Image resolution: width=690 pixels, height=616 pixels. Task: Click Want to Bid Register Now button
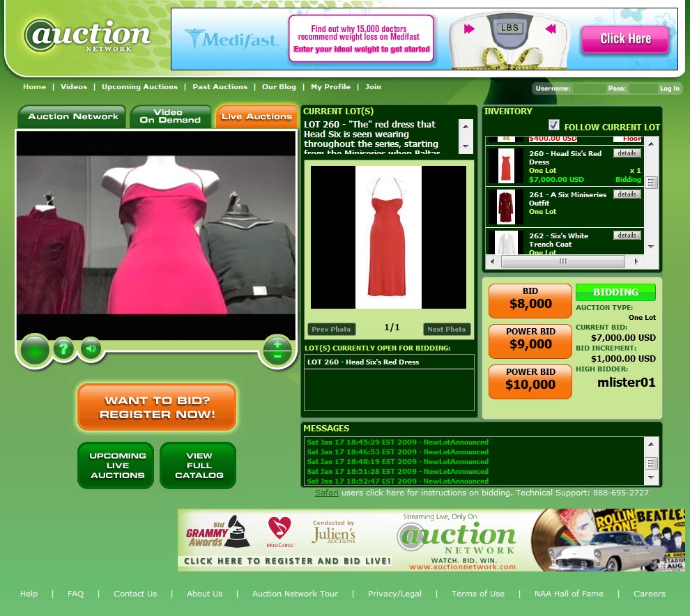157,408
